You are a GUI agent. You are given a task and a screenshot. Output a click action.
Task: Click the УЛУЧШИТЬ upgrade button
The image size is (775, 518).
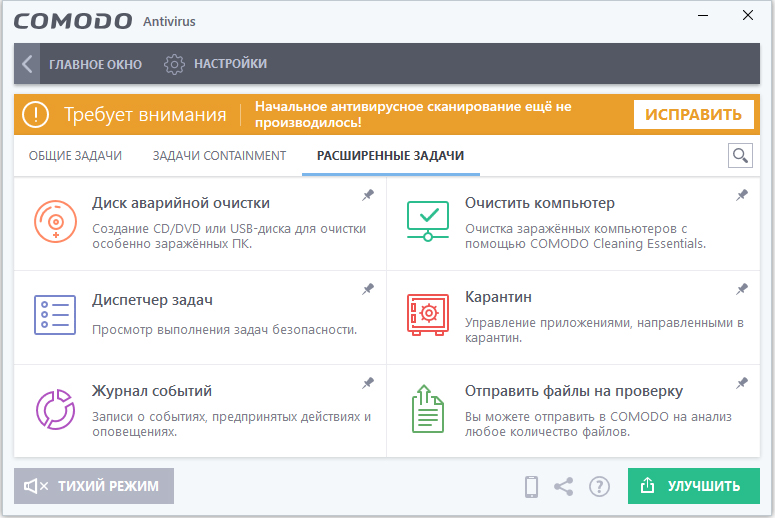pyautogui.click(x=694, y=486)
